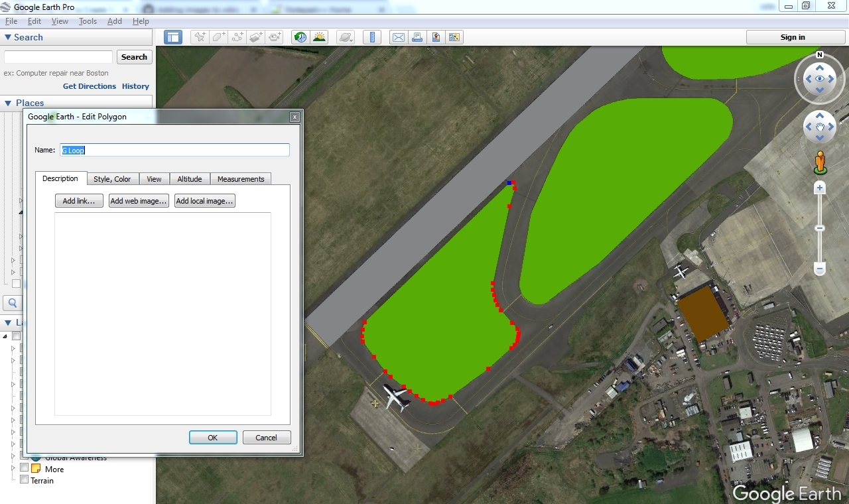Screen dimensions: 849x504
Task: Click the Get Directions link
Action: coord(90,86)
